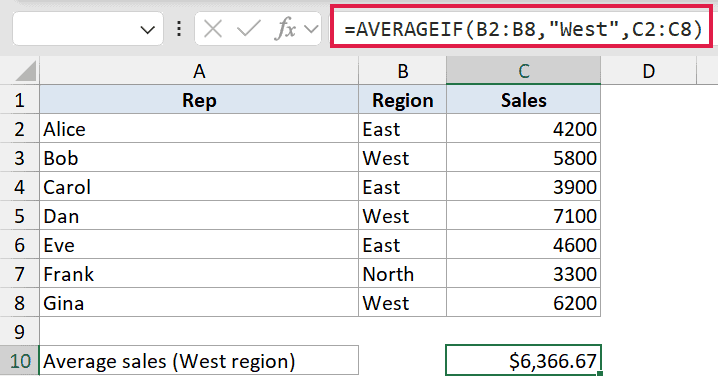718x376 pixels.
Task: Select the sales value 3900
Action: pyautogui.click(x=523, y=186)
